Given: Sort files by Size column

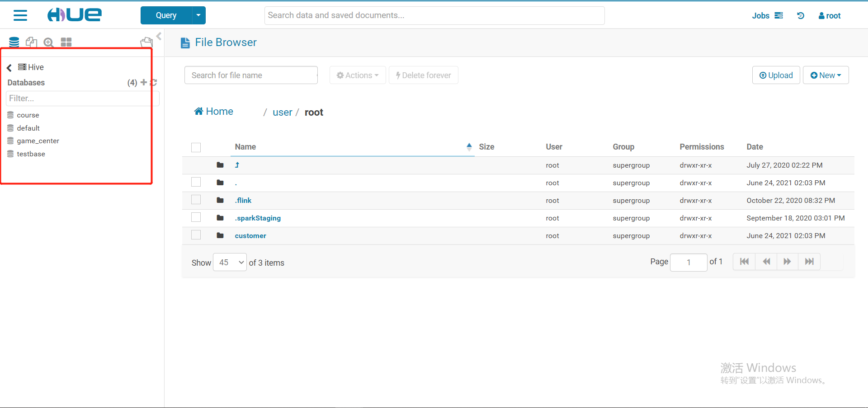Looking at the screenshot, I should (486, 147).
